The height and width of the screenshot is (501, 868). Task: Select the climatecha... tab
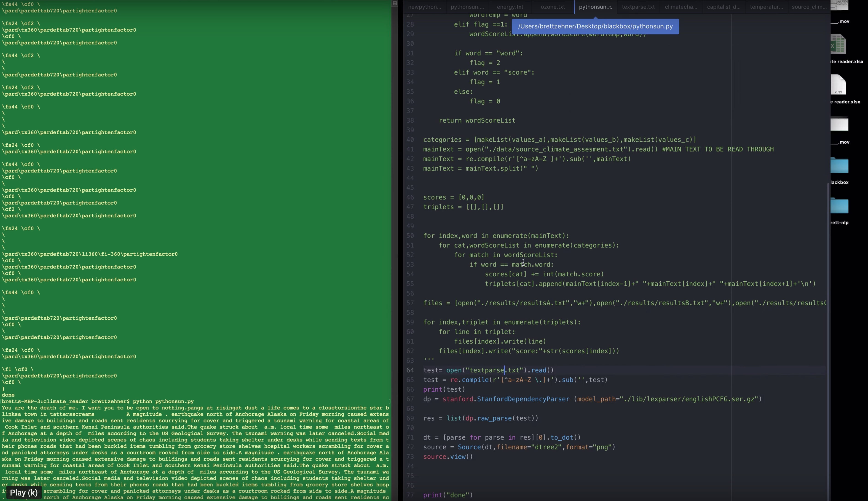pos(681,7)
